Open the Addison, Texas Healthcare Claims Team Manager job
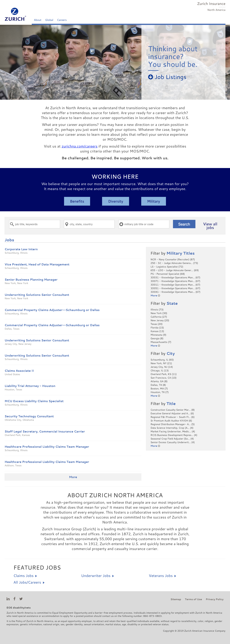Viewport: 230px width, 644px height. click(47, 462)
